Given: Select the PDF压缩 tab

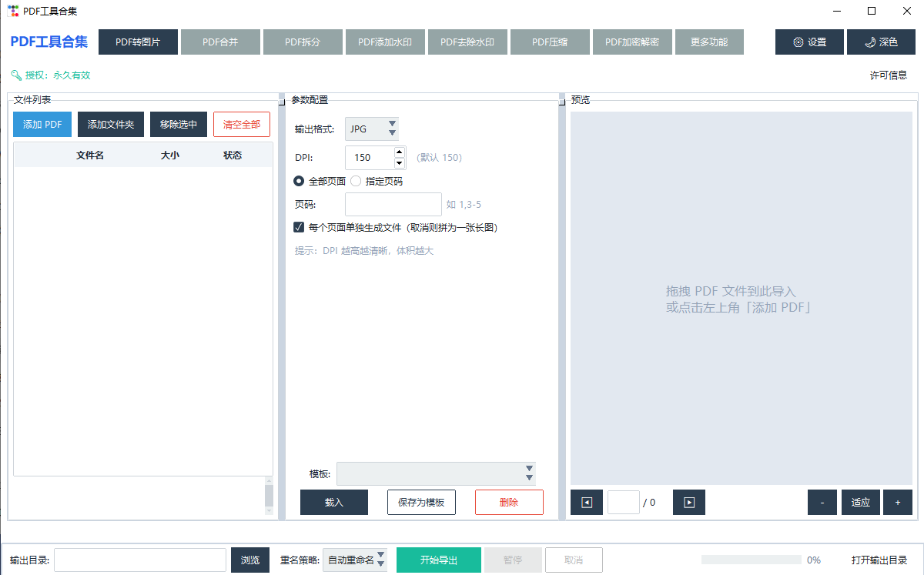Looking at the screenshot, I should tap(550, 42).
